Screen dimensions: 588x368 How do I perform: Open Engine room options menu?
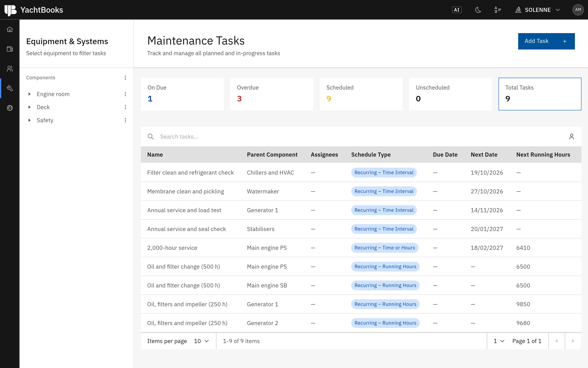(125, 94)
